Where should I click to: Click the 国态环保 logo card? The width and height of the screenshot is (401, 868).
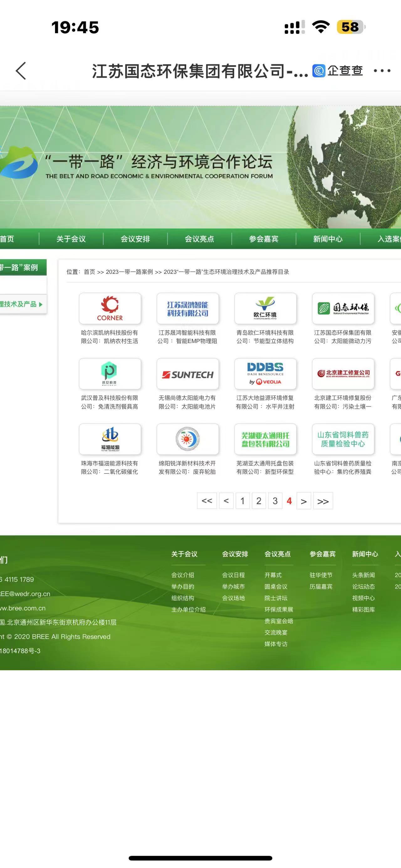click(x=343, y=308)
